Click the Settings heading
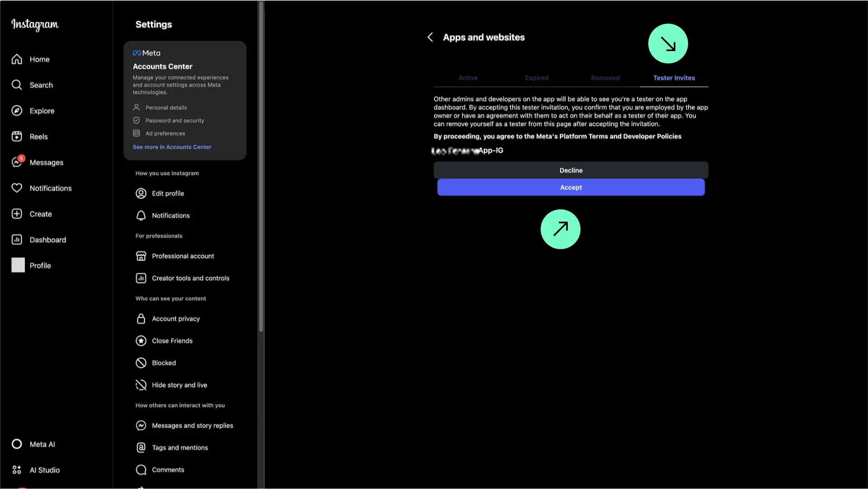Viewport: 868px width, 489px height. click(154, 24)
